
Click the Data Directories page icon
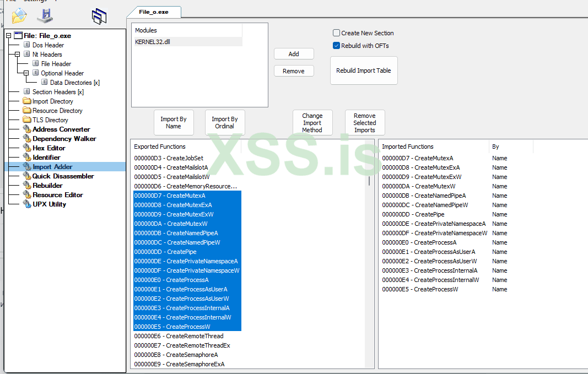click(x=45, y=82)
